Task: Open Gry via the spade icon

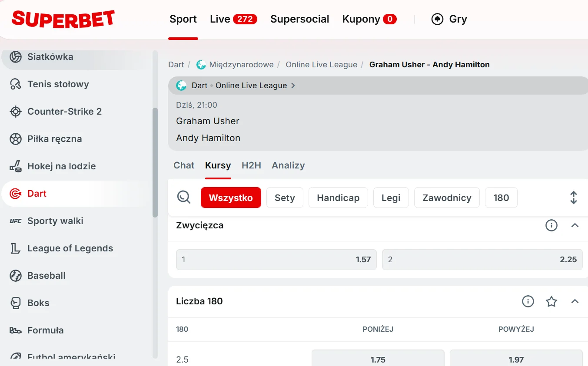Action: click(x=437, y=19)
